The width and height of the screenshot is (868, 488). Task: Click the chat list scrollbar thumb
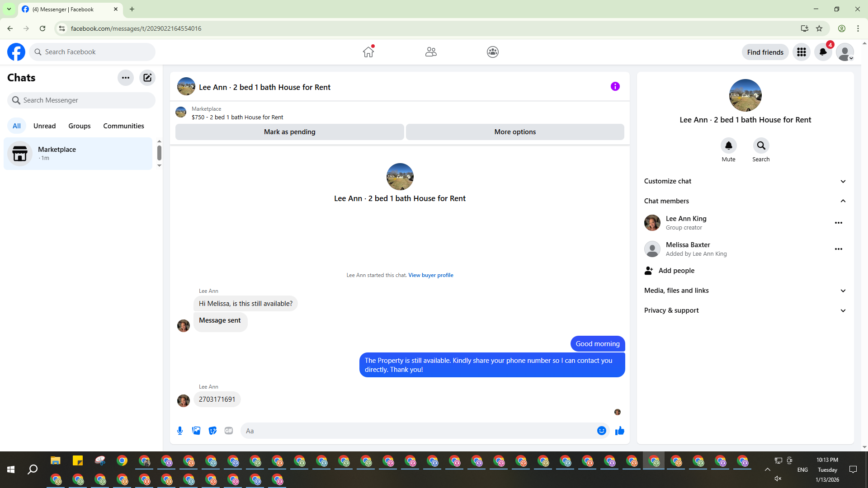point(159,153)
